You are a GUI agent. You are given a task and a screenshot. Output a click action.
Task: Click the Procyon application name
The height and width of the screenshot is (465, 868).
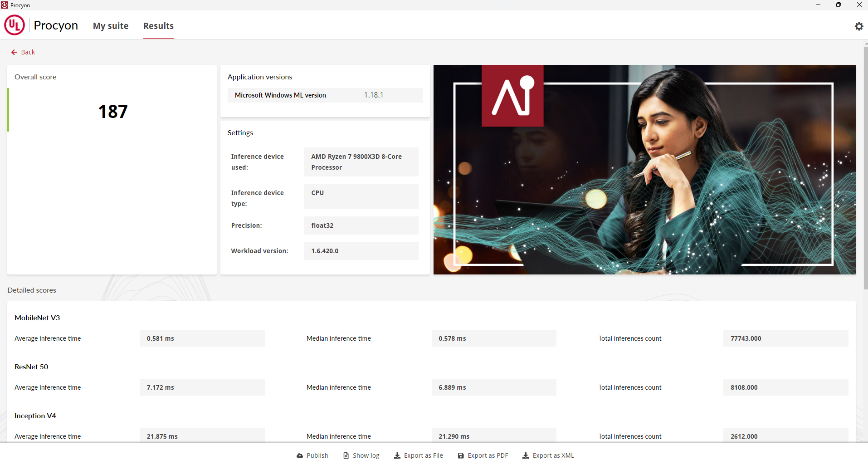click(x=56, y=25)
